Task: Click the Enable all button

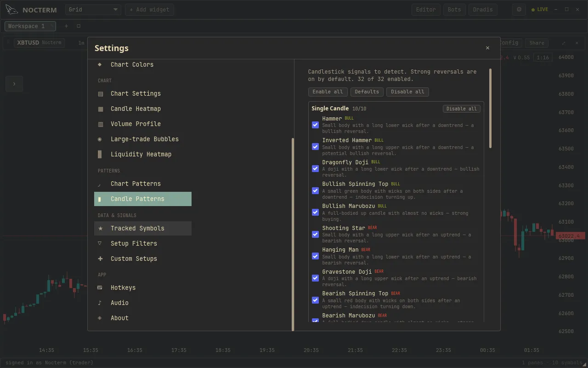Action: coord(328,92)
